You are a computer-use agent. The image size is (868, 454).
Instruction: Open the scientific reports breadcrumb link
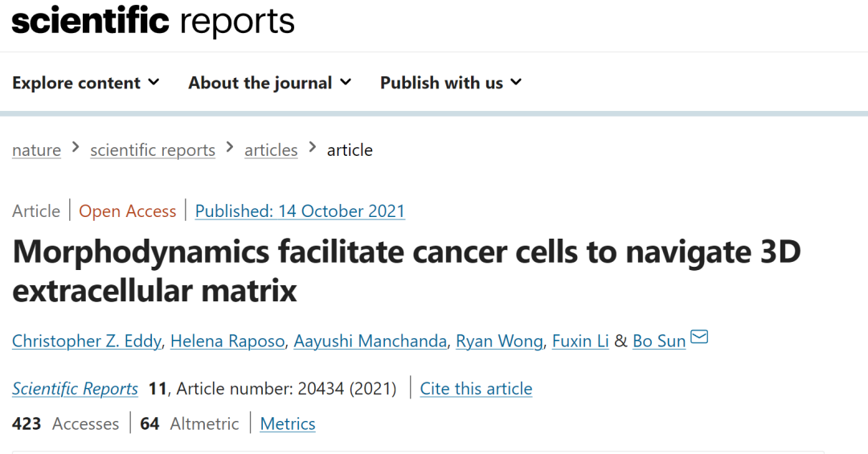point(153,150)
